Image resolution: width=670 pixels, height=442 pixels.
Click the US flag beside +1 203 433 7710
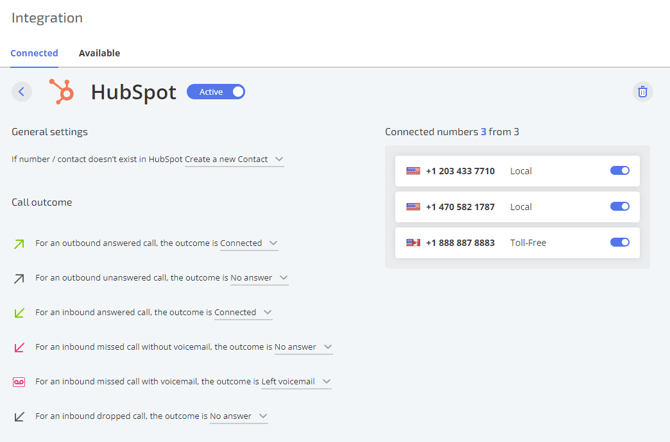[413, 171]
